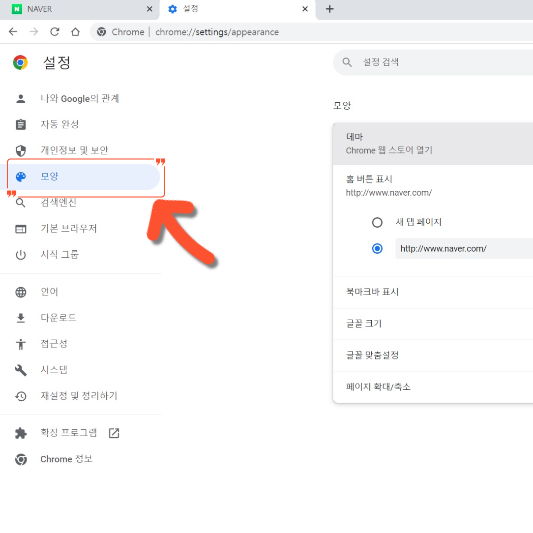Open 시스템 settings section
The width and height of the screenshot is (533, 533).
pos(80,370)
